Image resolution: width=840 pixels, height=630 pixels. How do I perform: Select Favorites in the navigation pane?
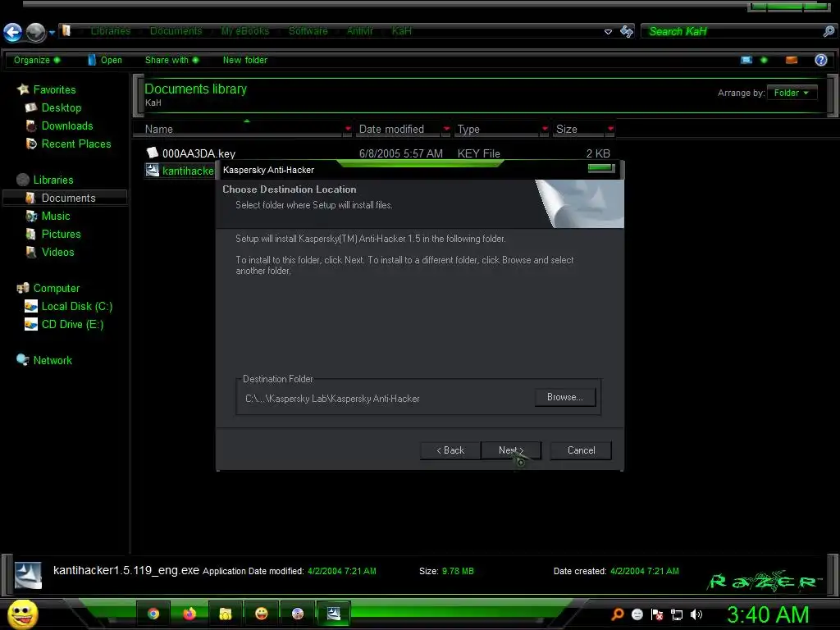coord(46,89)
